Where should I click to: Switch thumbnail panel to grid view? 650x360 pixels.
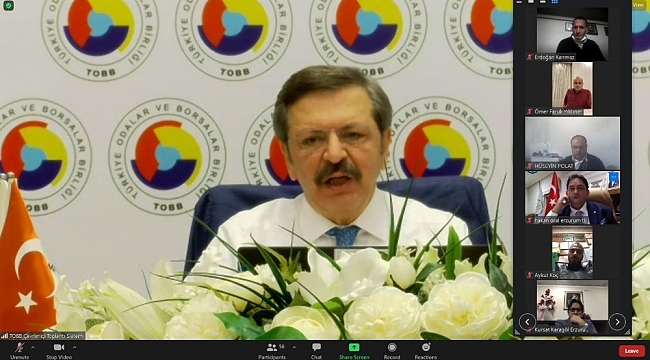point(555,2)
